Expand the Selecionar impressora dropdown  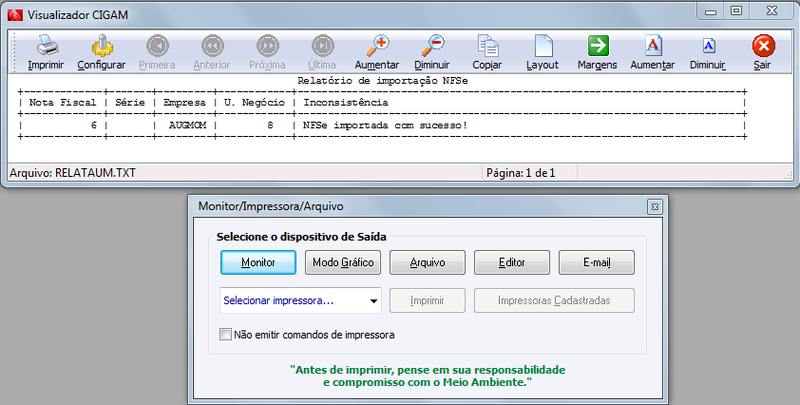point(374,301)
